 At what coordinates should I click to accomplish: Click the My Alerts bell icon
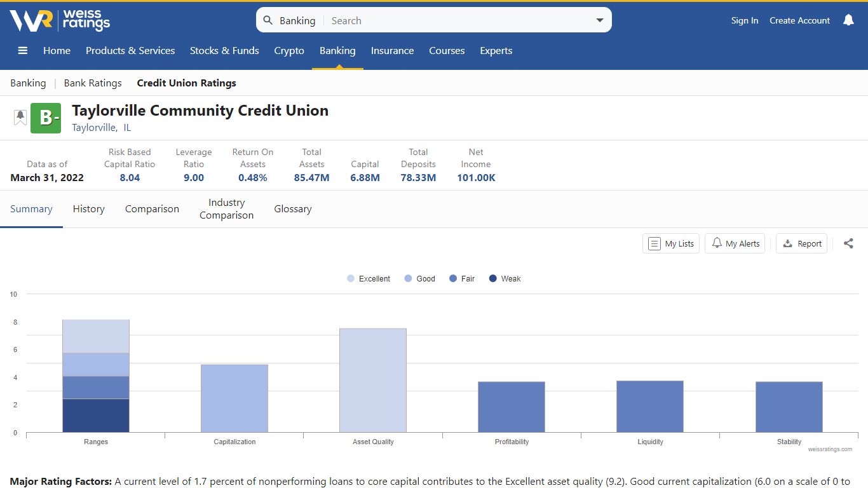click(x=717, y=243)
